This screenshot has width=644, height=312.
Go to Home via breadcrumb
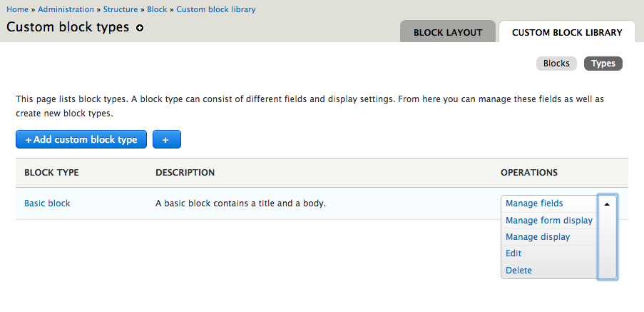tap(18, 9)
